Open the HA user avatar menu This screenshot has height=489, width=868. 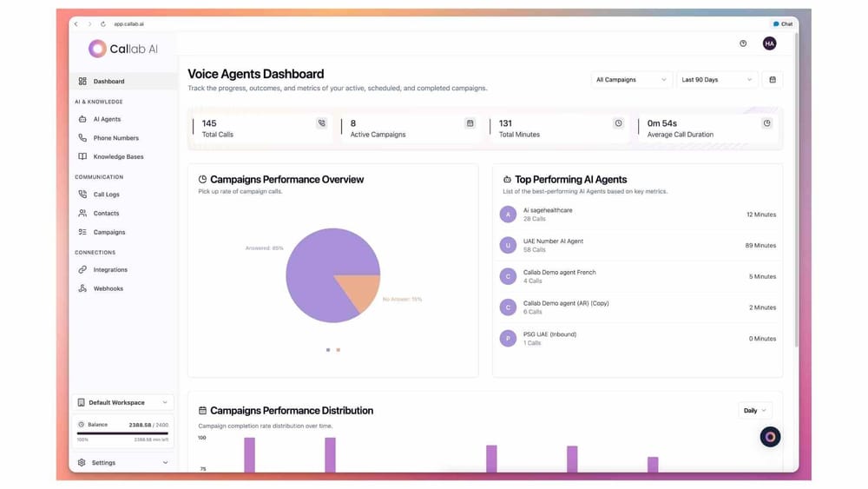point(769,43)
